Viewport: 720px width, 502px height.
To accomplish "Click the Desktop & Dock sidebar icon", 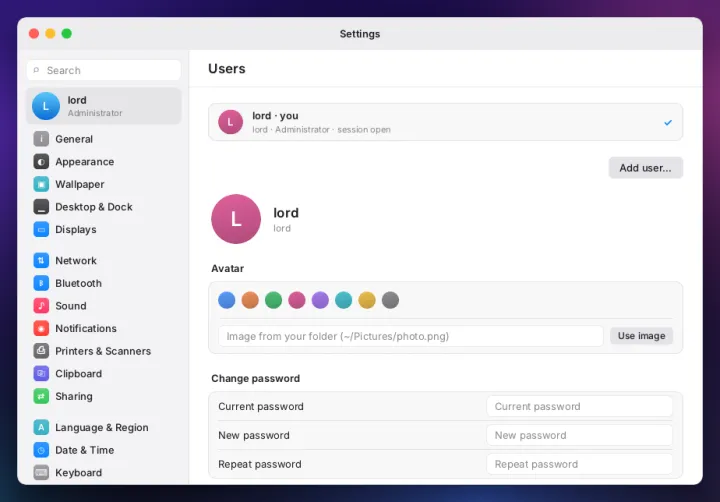I will click(x=41, y=207).
